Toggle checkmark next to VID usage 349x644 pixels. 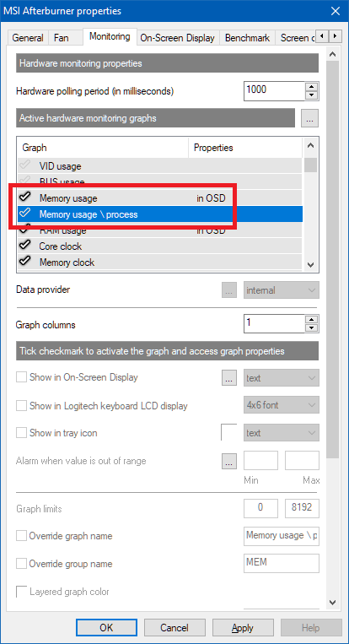[24, 166]
